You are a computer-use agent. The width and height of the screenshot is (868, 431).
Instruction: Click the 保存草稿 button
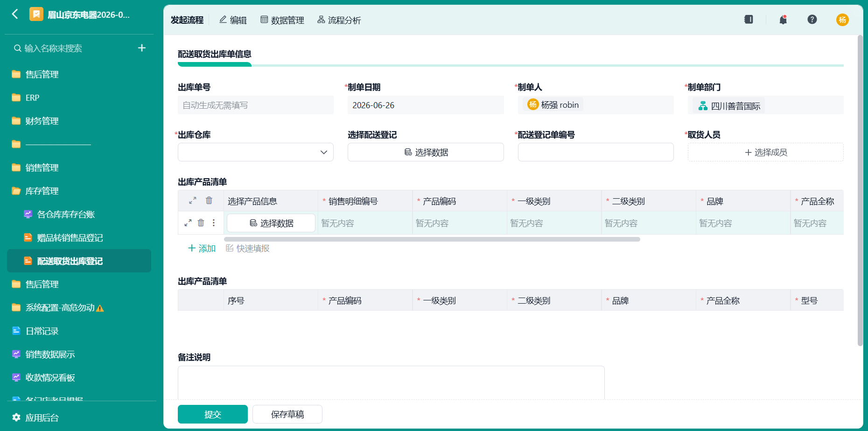pos(287,414)
